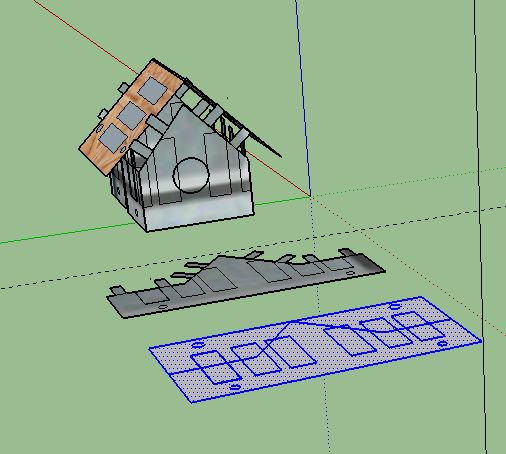
Task: Click the axes origin point
Action: click(311, 196)
